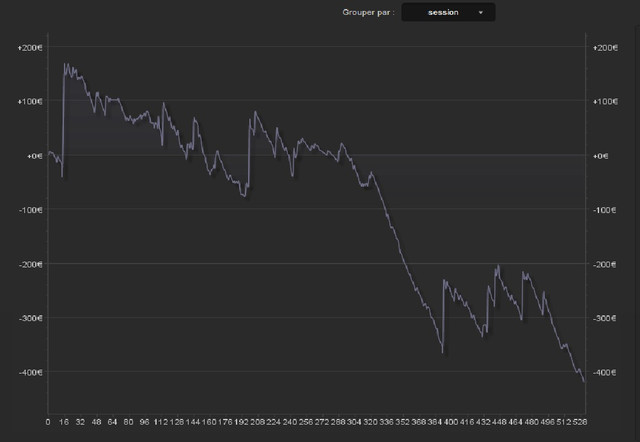Click the '80' tick on the session axis
Image resolution: width=640 pixels, height=442 pixels.
pyautogui.click(x=128, y=422)
